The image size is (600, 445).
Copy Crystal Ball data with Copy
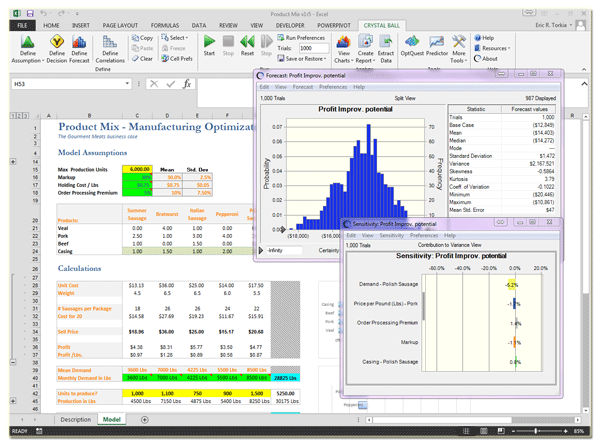coord(142,38)
